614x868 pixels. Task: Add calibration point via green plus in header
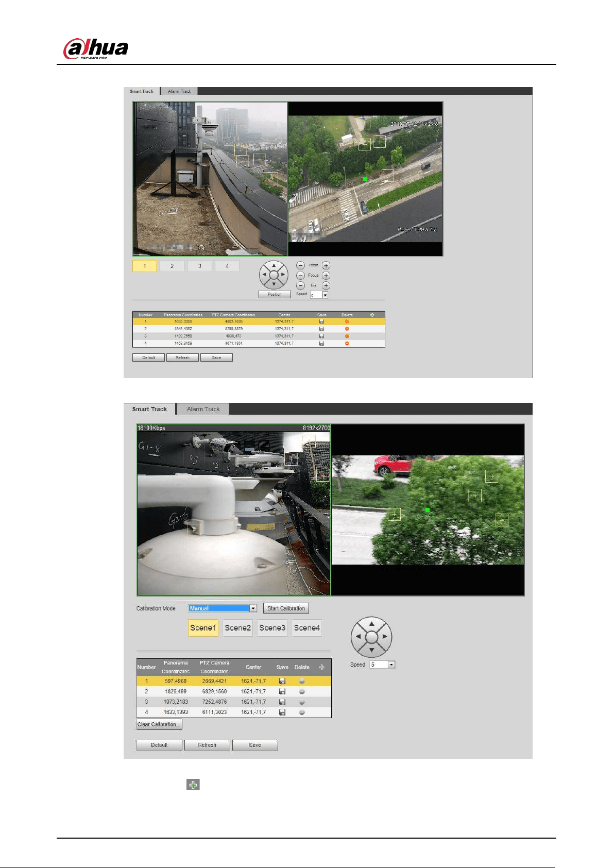pyautogui.click(x=372, y=315)
